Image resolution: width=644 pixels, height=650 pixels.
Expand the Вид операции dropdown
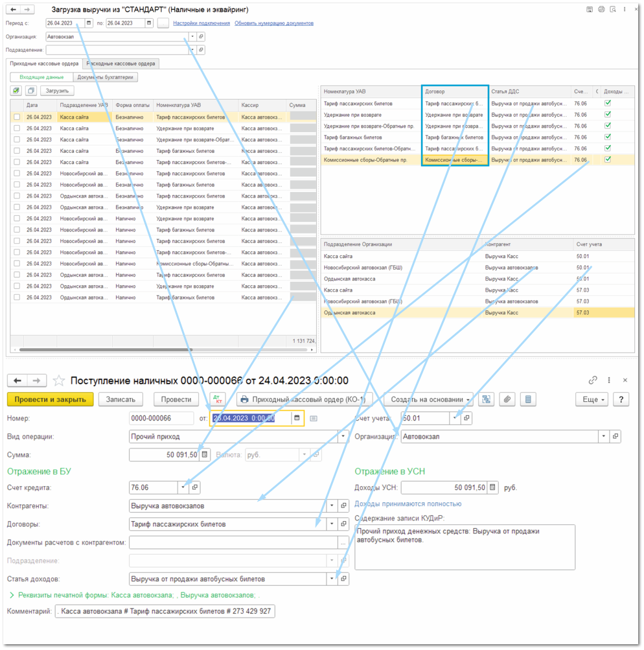coord(343,437)
